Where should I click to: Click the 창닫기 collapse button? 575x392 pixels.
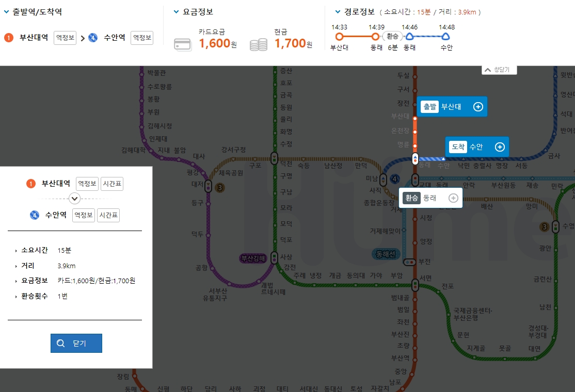coord(499,70)
